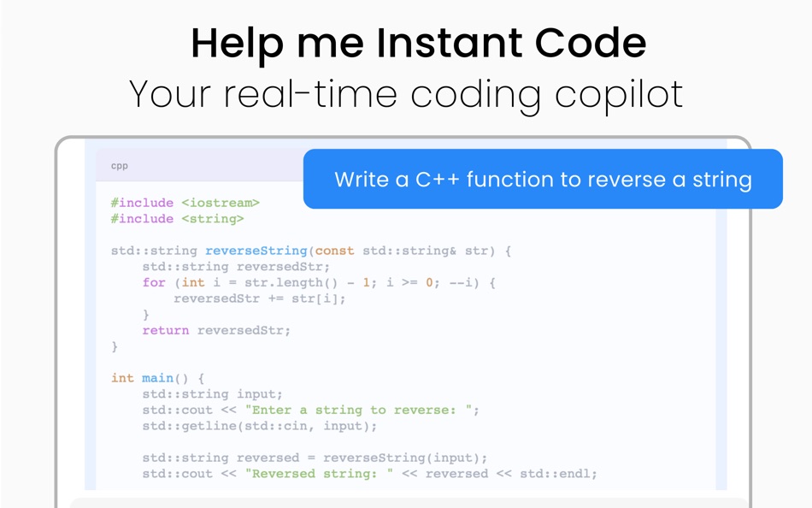Click the '#include <string>' code line
The width and height of the screenshot is (812, 508).
coord(177,219)
